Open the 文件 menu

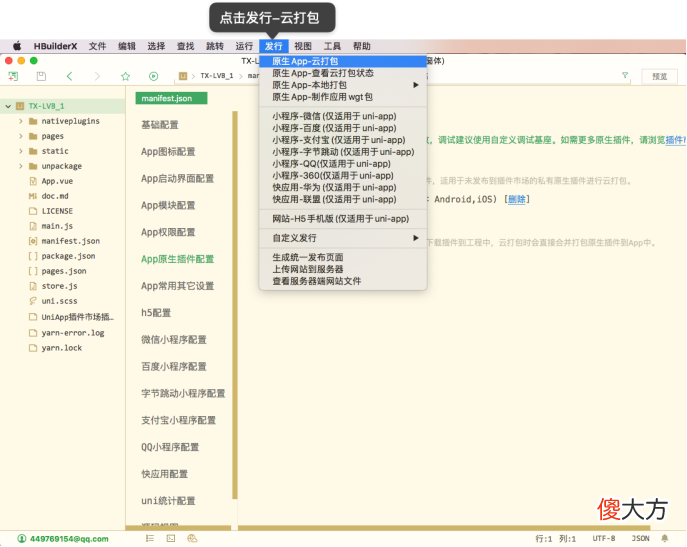coord(97,46)
